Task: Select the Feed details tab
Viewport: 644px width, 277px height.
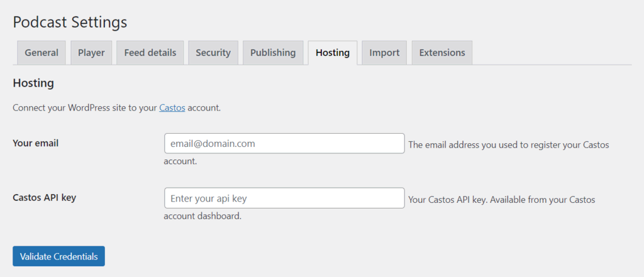Action: pos(150,53)
